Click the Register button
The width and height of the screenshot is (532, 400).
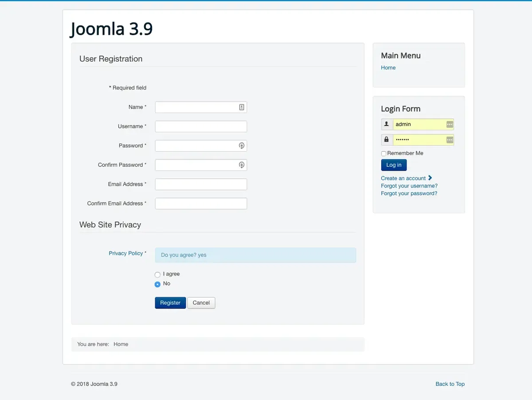coord(170,303)
